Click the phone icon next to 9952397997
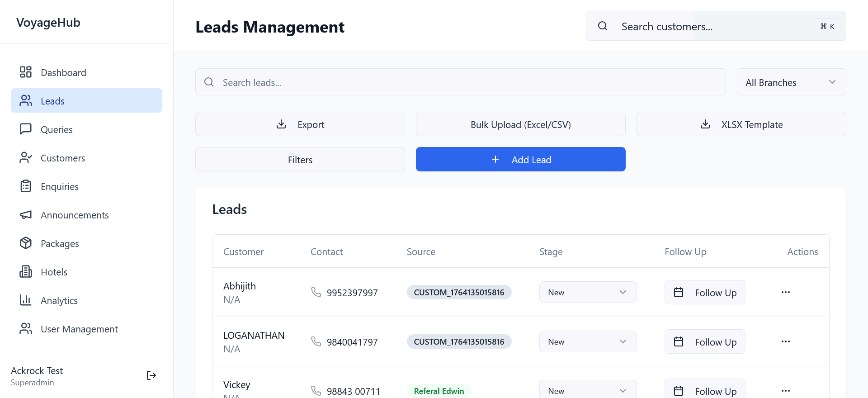Screen dimensions: 868x398 (x=316, y=292)
